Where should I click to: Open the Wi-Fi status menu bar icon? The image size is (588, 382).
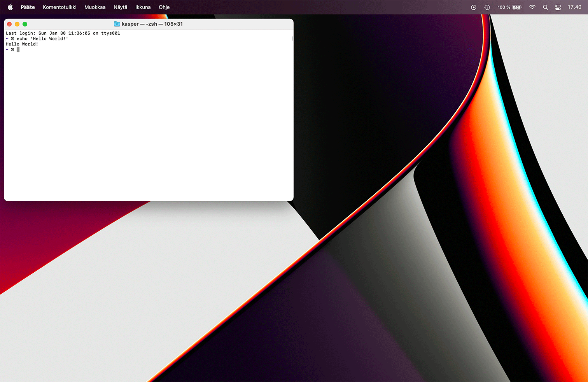tap(532, 7)
